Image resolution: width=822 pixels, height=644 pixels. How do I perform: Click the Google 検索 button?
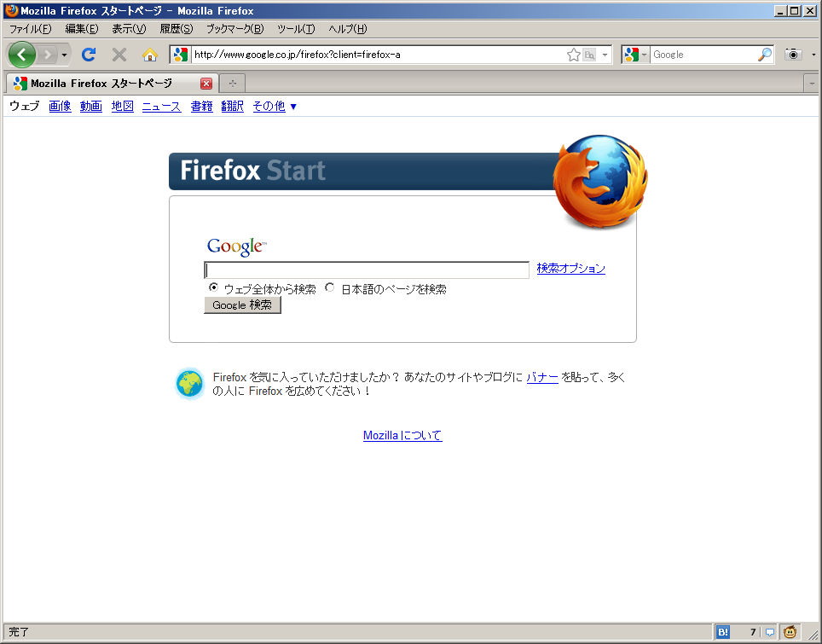pos(242,305)
